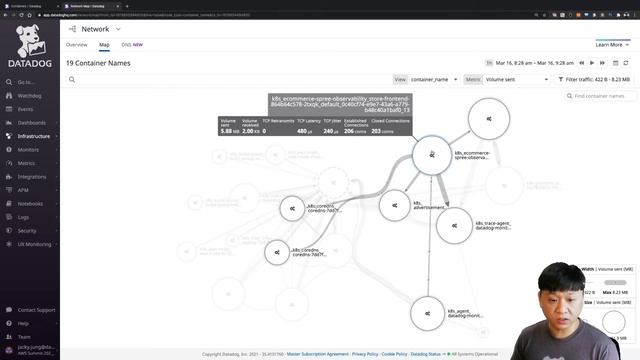Click the browser back arrow
The width and height of the screenshot is (640, 360).
(5, 15)
